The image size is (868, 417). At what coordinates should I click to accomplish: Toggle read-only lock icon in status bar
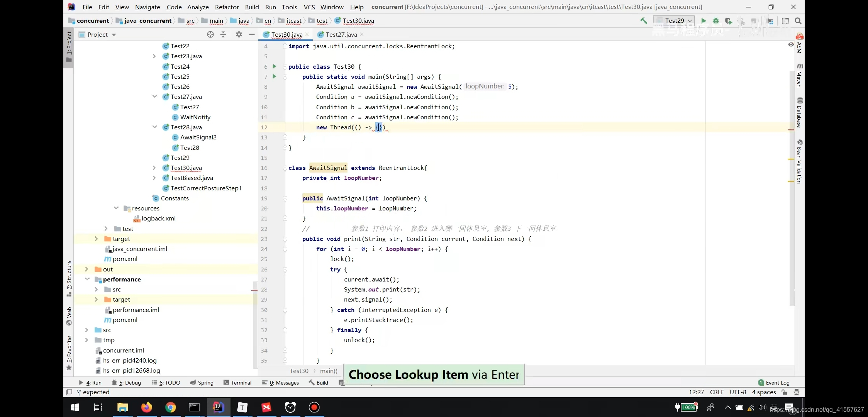(784, 392)
